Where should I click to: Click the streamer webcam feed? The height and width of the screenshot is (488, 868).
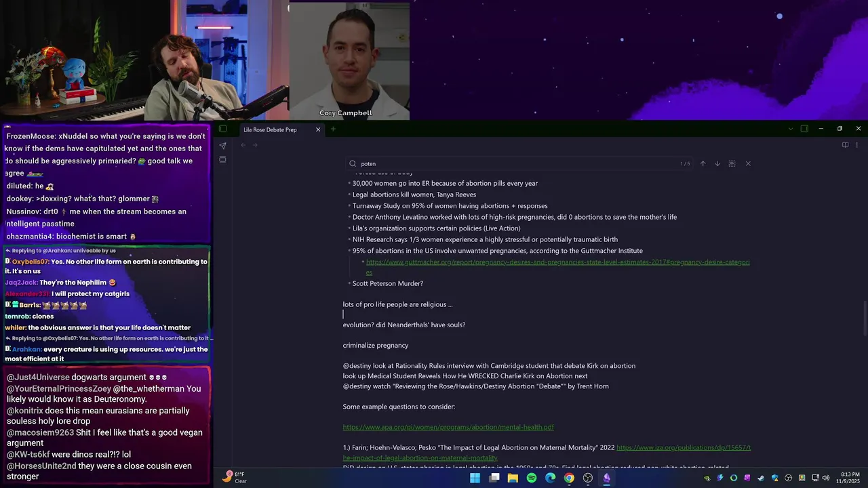pyautogui.click(x=144, y=60)
